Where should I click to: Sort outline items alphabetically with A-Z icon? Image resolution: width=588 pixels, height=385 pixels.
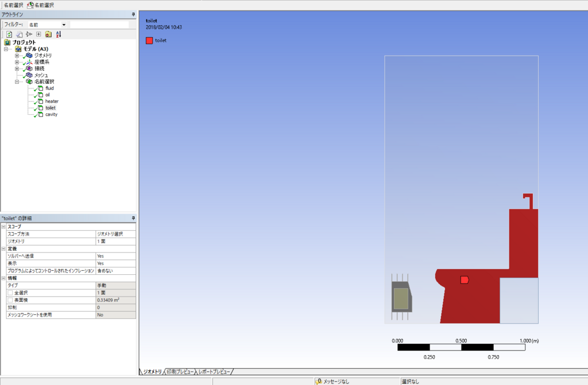[59, 34]
